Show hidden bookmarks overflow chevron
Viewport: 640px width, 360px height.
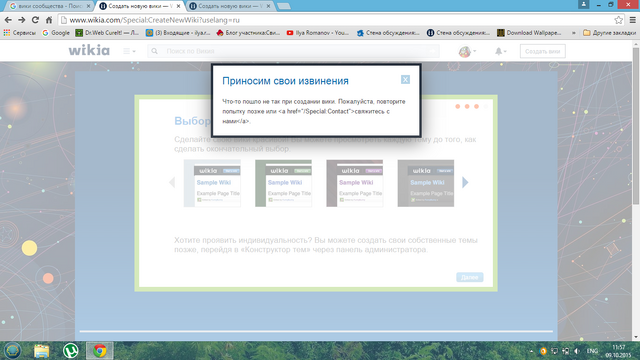pyautogui.click(x=573, y=33)
